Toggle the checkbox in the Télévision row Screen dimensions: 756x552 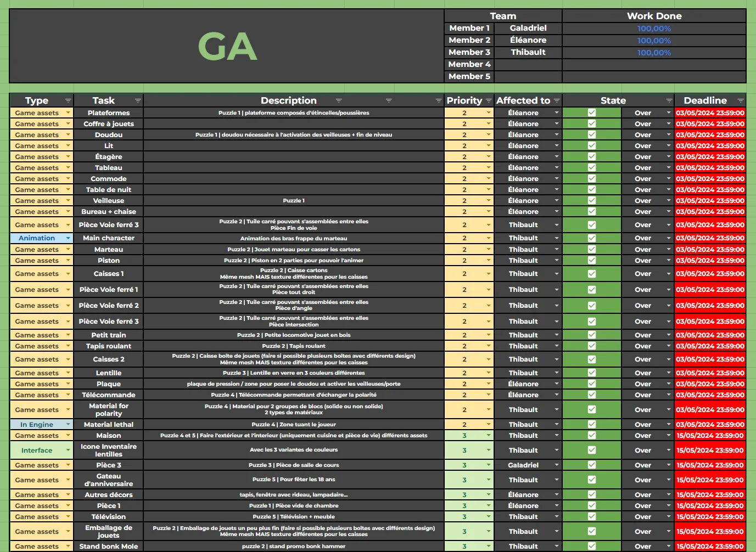(x=592, y=516)
